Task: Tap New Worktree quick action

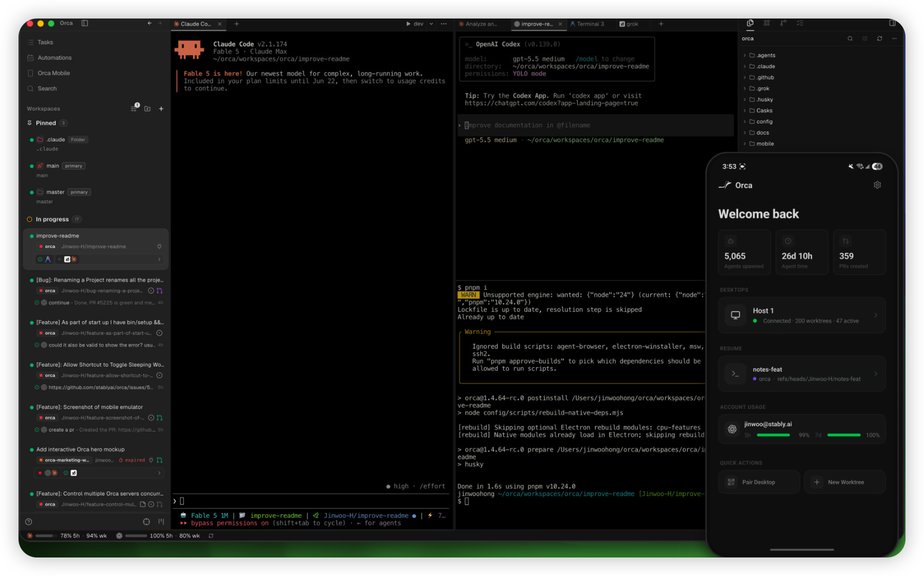Action: [845, 482]
